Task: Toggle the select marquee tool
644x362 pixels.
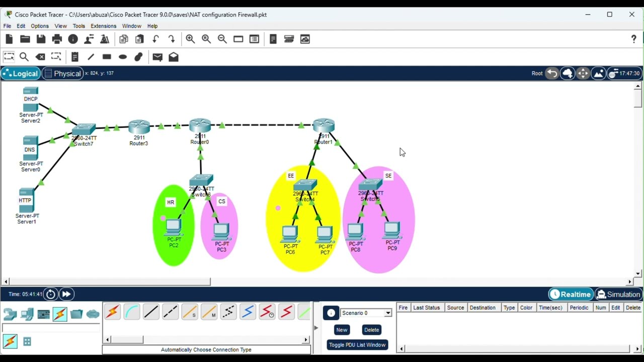Action: point(9,57)
